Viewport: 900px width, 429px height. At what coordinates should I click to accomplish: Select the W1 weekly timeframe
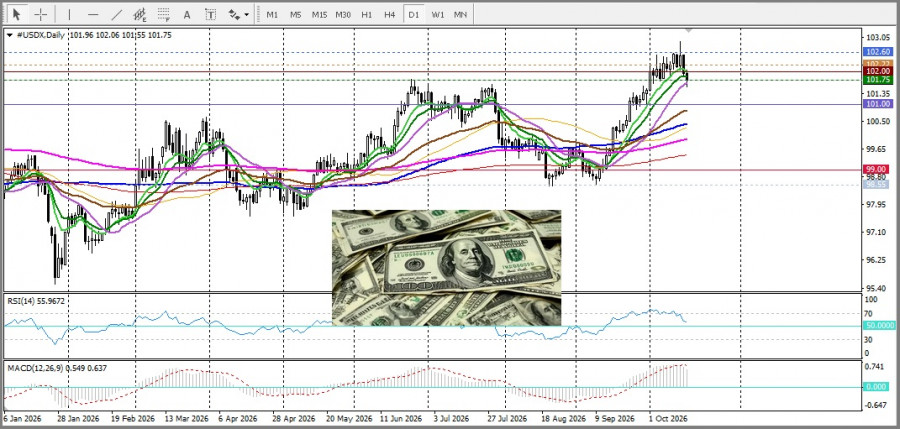coord(437,14)
